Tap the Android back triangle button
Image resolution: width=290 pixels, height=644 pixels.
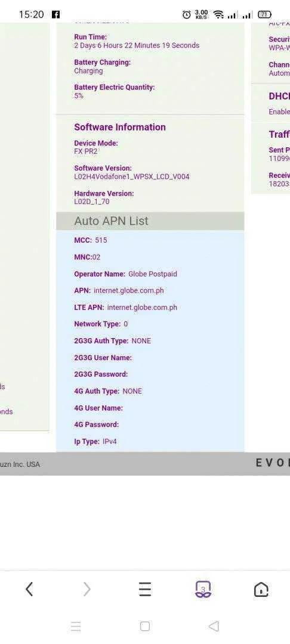214,626
